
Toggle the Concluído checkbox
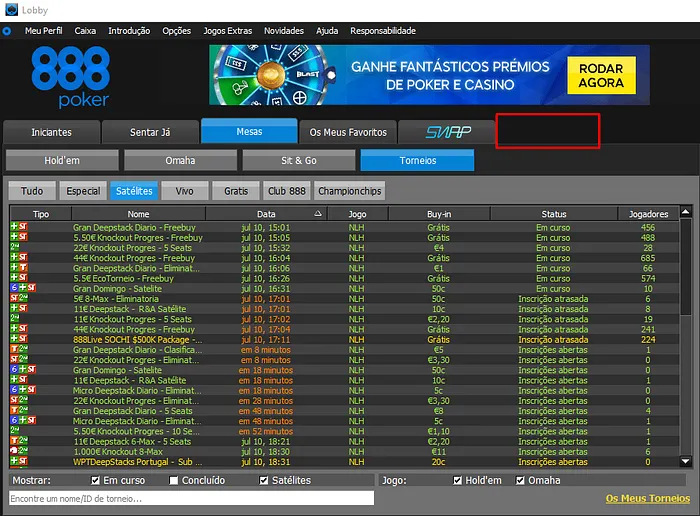coord(174,480)
